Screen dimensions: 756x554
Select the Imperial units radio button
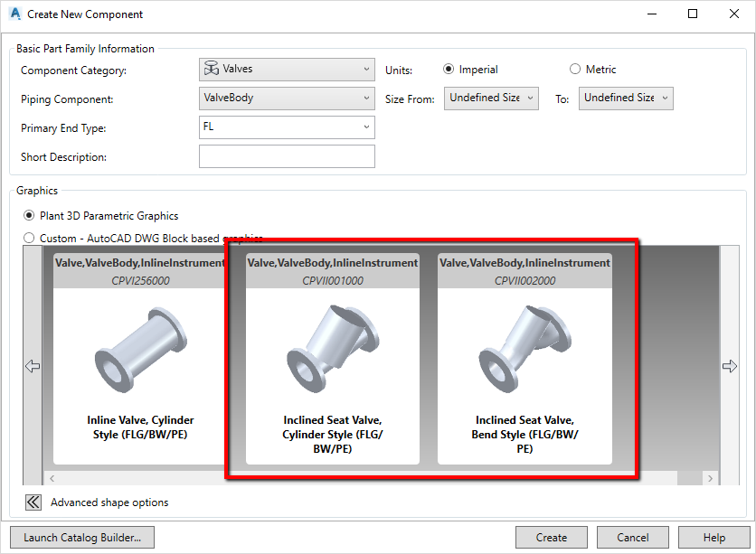(x=449, y=70)
